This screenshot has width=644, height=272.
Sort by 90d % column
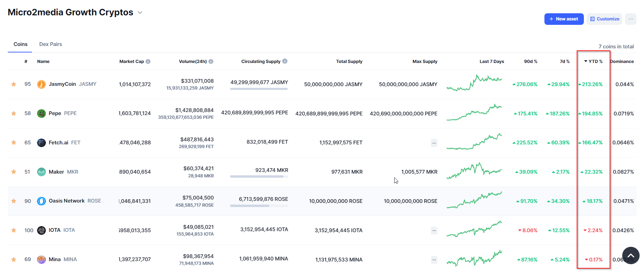coord(530,61)
